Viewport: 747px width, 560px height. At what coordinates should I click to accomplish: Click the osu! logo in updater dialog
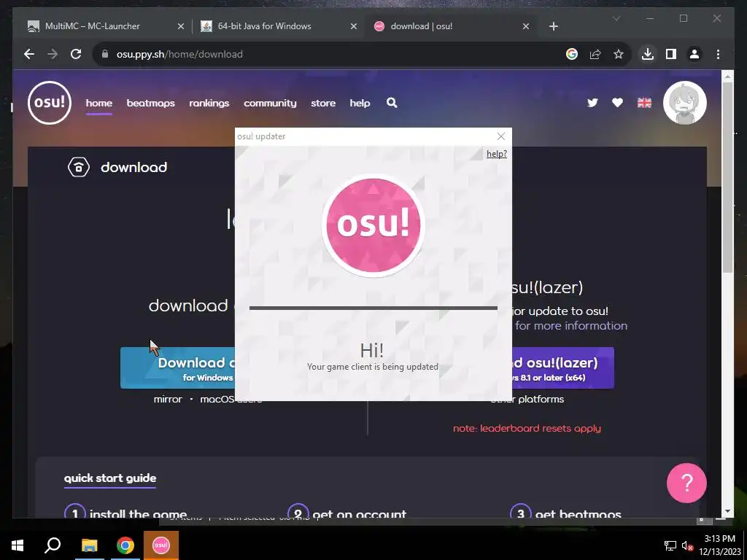[x=373, y=225]
